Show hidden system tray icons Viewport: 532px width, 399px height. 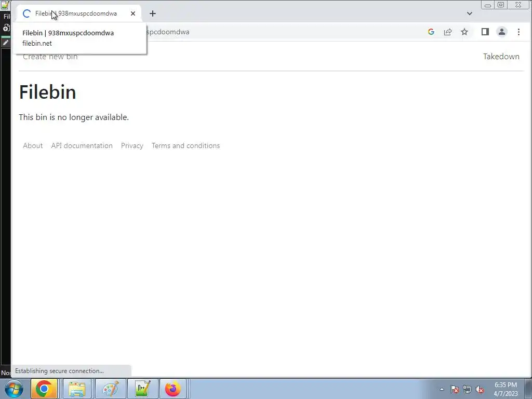tap(442, 389)
